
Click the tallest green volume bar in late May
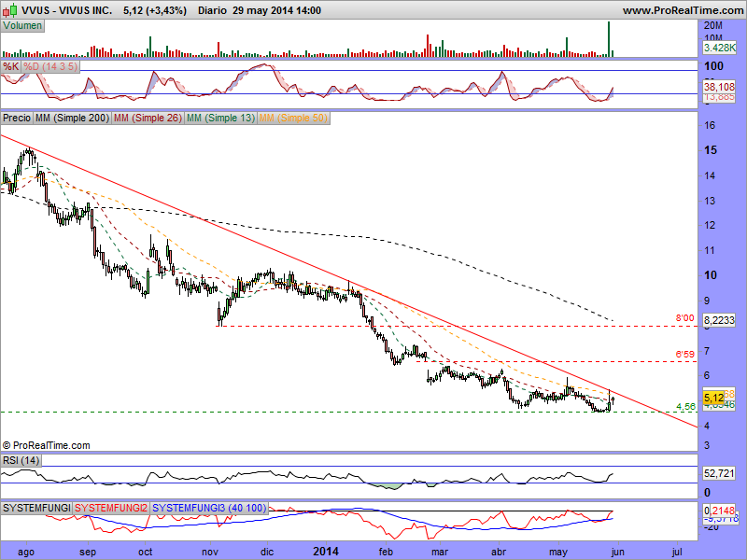(x=609, y=39)
